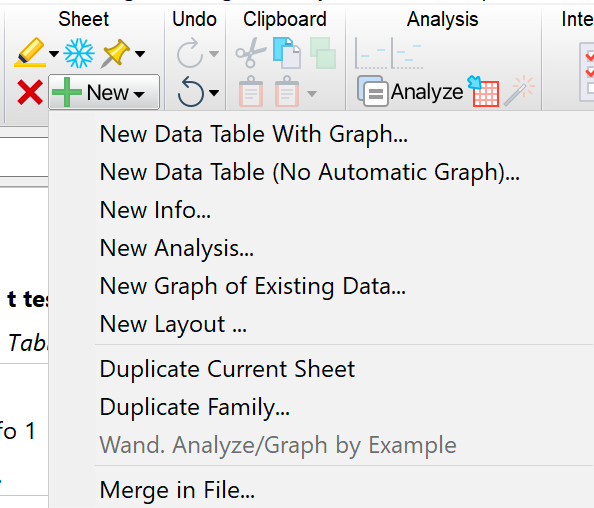Delete sheet with the red X icon

(x=30, y=92)
